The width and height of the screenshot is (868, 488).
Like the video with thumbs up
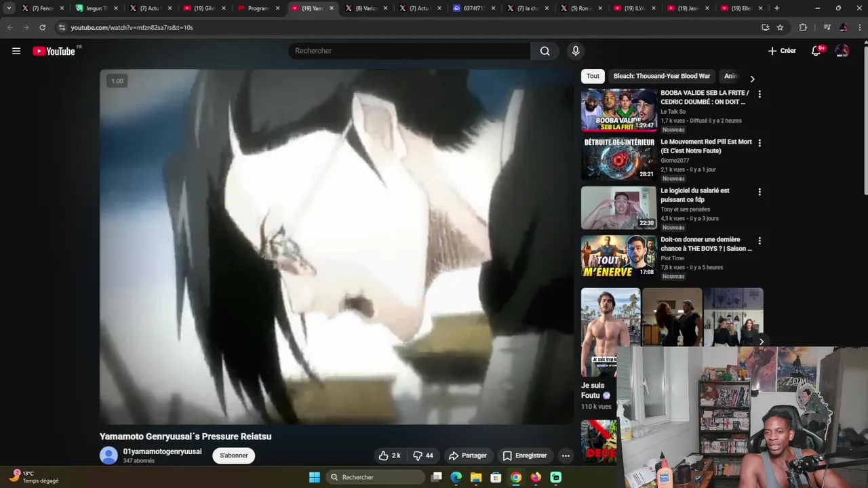(389, 455)
